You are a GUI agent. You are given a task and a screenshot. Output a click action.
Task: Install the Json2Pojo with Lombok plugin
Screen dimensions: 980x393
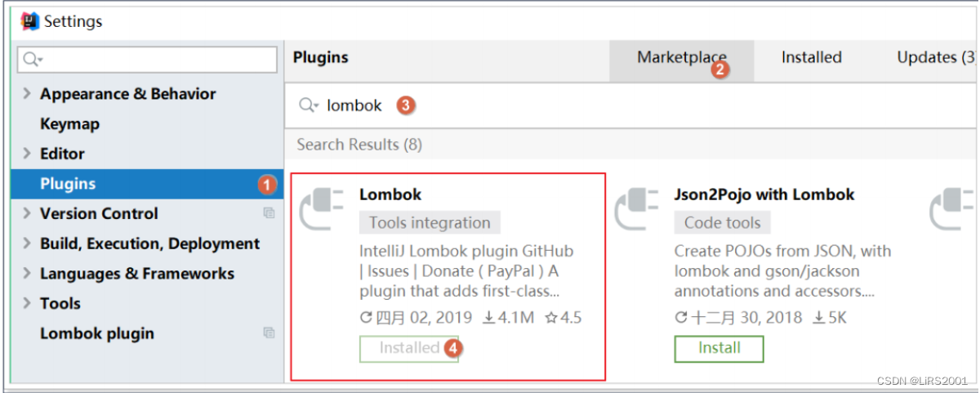click(719, 348)
